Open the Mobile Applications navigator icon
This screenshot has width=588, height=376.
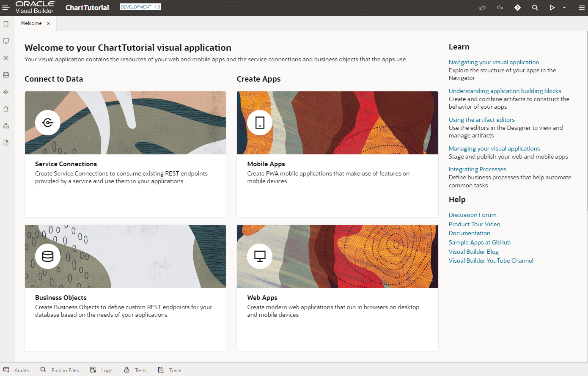(x=6, y=24)
